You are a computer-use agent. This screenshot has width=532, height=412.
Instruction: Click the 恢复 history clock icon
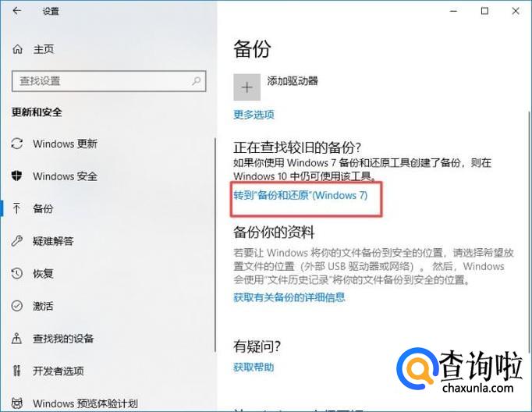(x=16, y=274)
